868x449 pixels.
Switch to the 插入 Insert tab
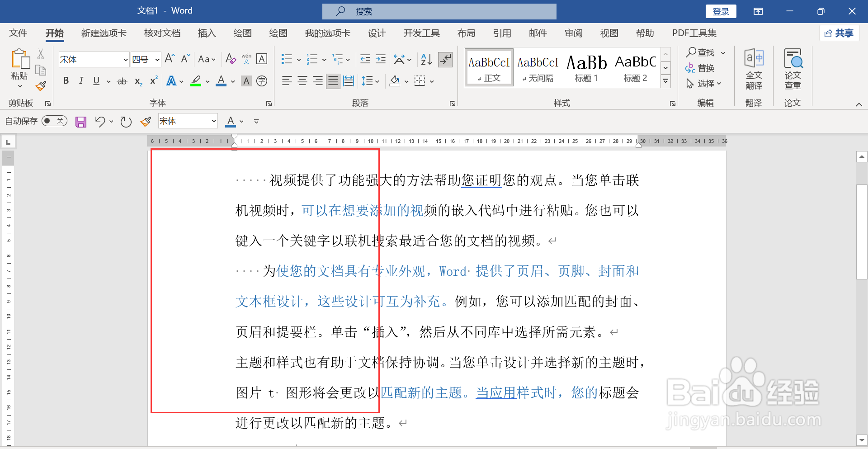[207, 33]
